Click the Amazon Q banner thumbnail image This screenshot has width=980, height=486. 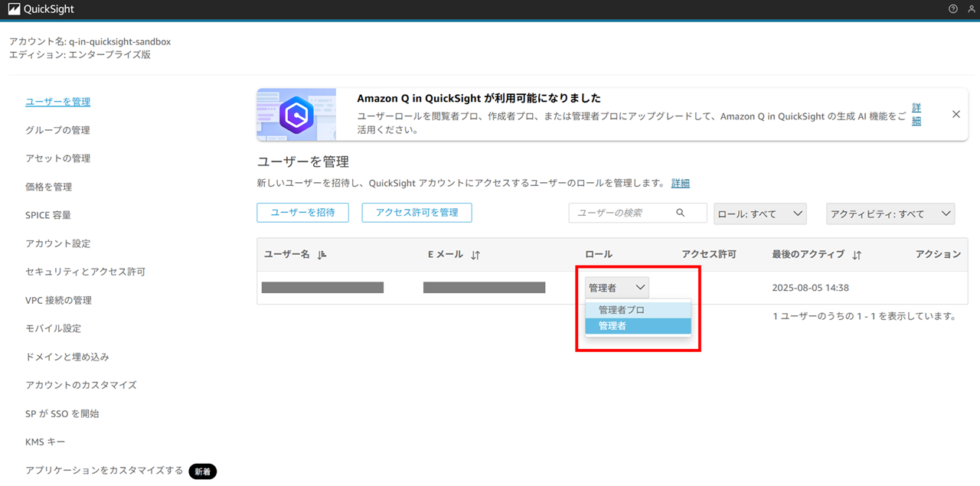coord(296,115)
